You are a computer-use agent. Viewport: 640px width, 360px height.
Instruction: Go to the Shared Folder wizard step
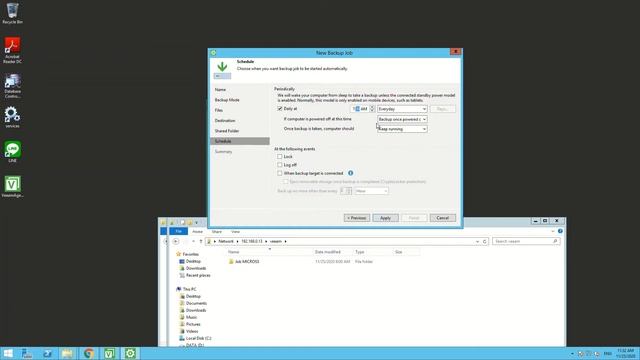coord(227,131)
